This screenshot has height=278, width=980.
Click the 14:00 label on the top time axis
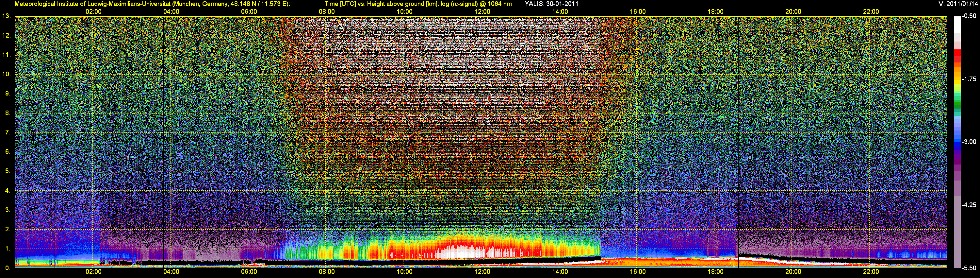[560, 11]
